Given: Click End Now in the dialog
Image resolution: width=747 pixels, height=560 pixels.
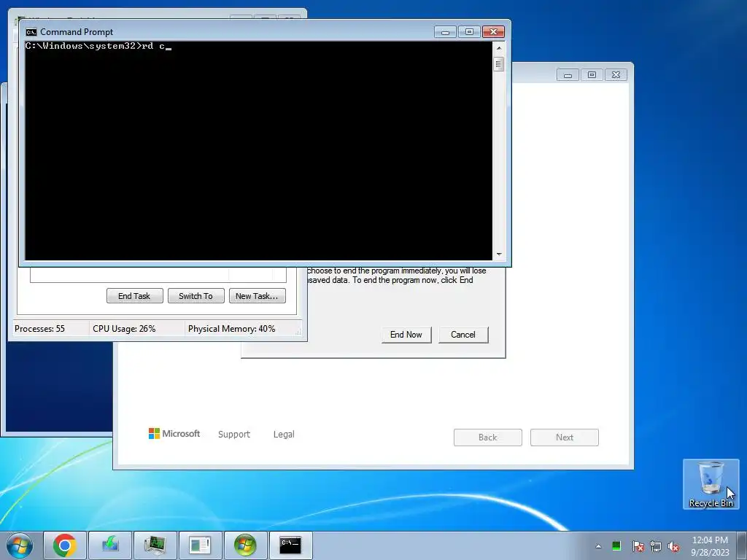Looking at the screenshot, I should click(x=406, y=335).
